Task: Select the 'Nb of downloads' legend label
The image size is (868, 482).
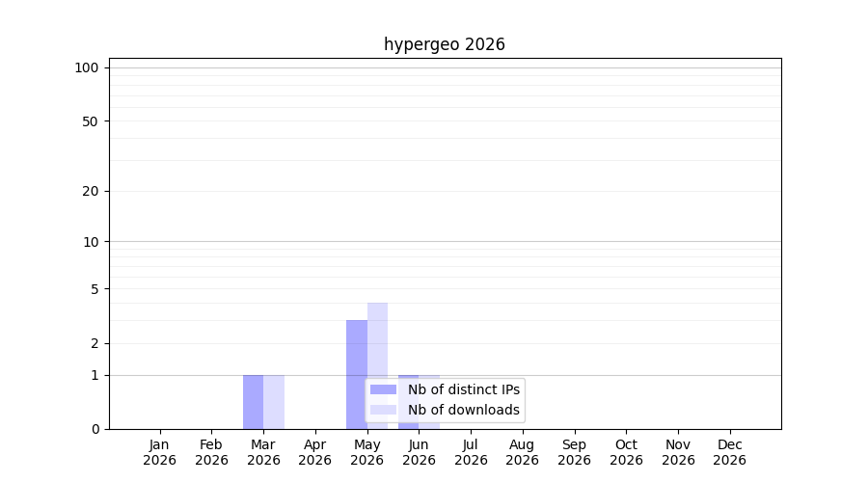Action: point(464,410)
